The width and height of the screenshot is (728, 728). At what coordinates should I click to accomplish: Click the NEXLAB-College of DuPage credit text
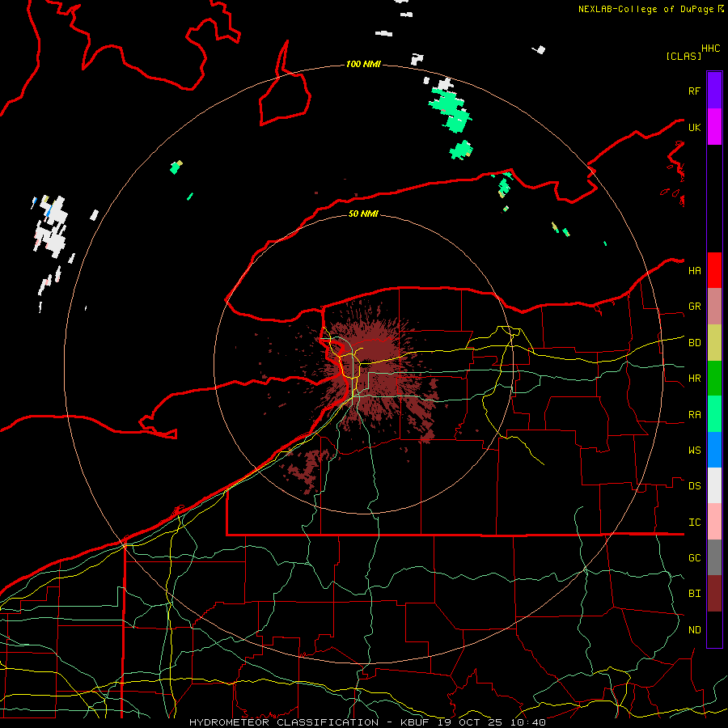click(x=647, y=9)
